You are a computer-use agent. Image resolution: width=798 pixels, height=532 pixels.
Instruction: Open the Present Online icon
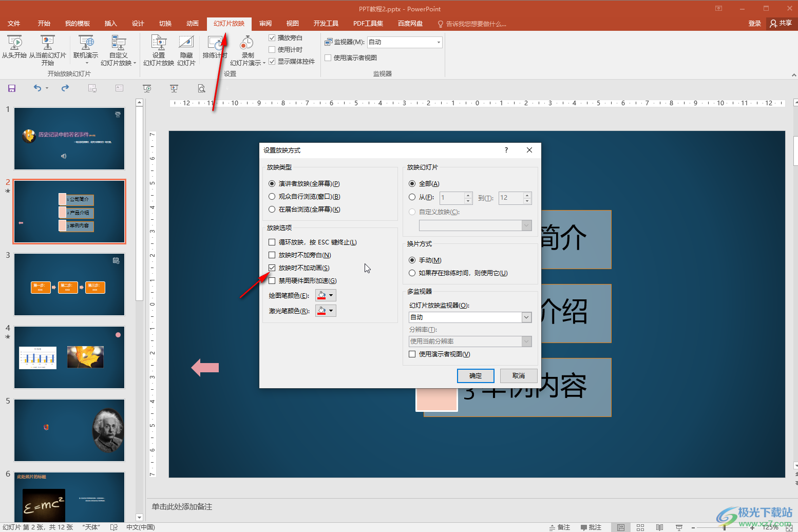click(x=86, y=43)
